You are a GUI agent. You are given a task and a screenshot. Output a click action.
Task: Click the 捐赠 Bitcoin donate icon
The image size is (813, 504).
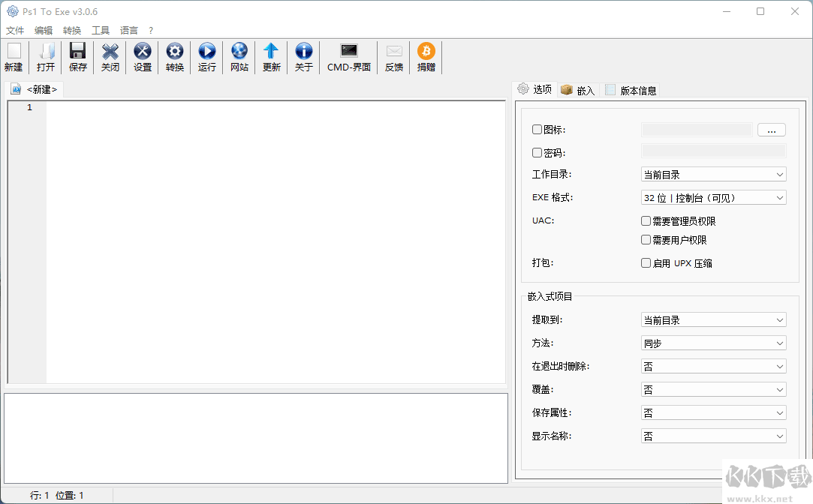coord(426,57)
